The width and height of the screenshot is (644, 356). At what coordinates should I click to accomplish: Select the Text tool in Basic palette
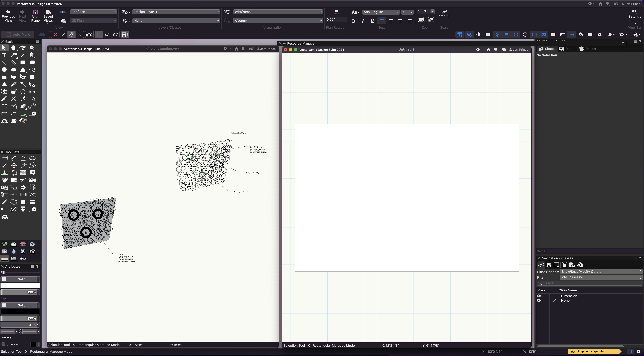[4, 55]
